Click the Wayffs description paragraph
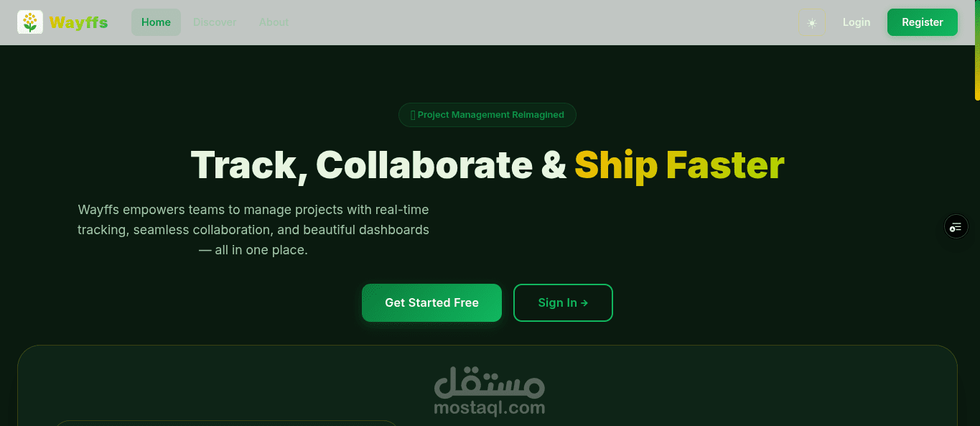This screenshot has width=980, height=426. pyautogui.click(x=253, y=230)
